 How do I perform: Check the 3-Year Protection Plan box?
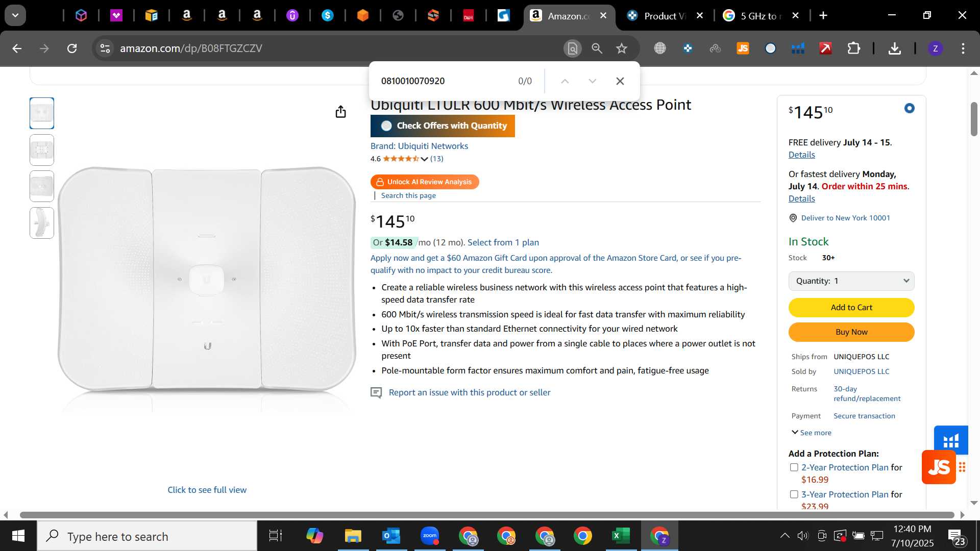coord(794,494)
